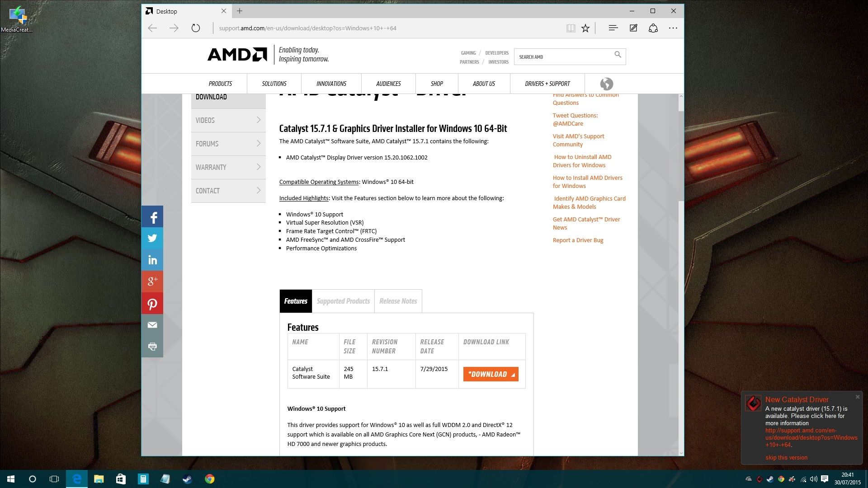Select the Features tab
The height and width of the screenshot is (488, 868).
tap(296, 301)
